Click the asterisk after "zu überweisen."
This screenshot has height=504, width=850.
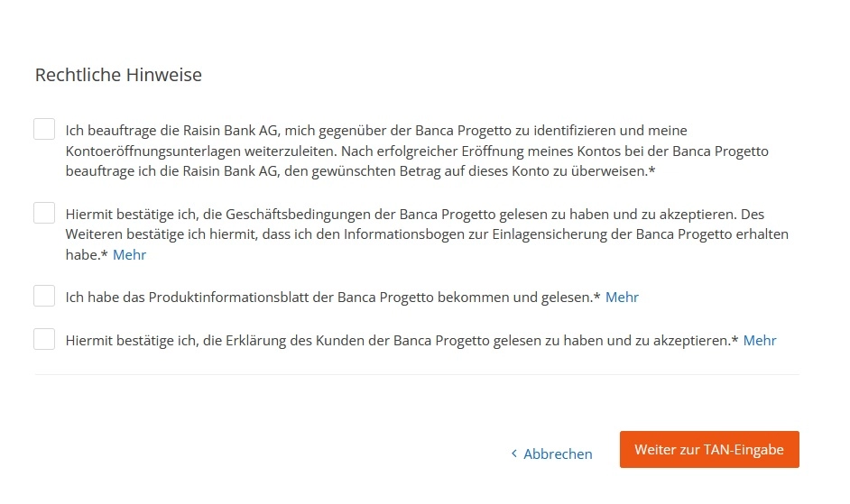click(x=651, y=172)
